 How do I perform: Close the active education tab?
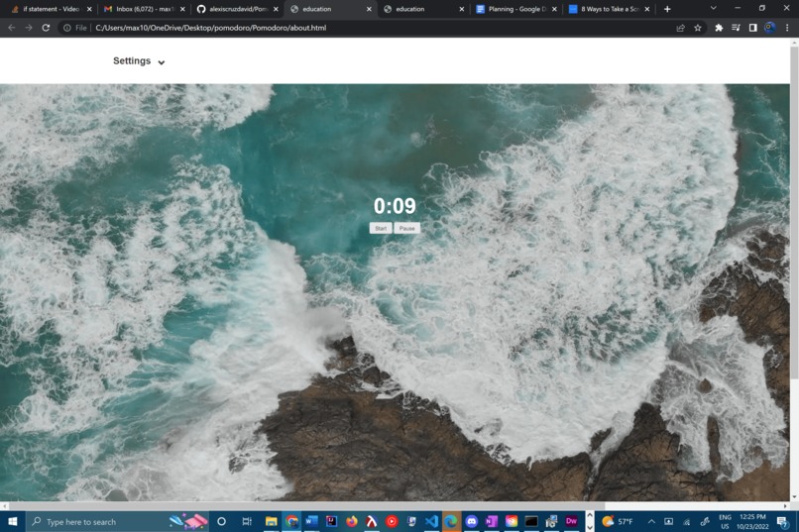tap(369, 9)
